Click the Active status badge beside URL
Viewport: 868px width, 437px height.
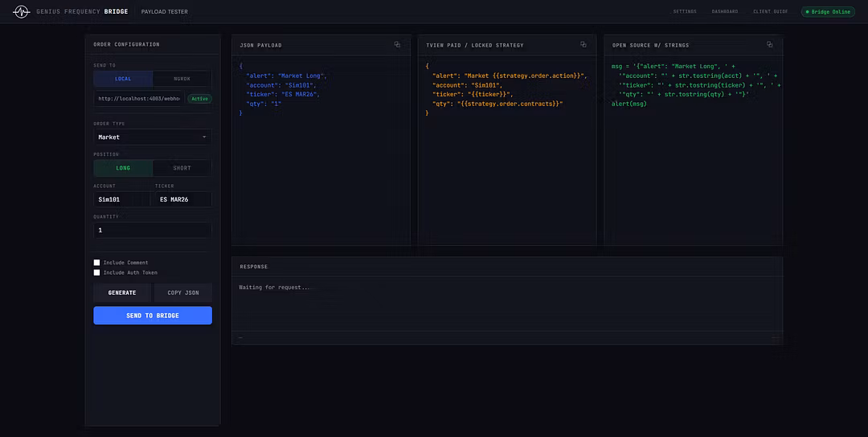coord(199,99)
